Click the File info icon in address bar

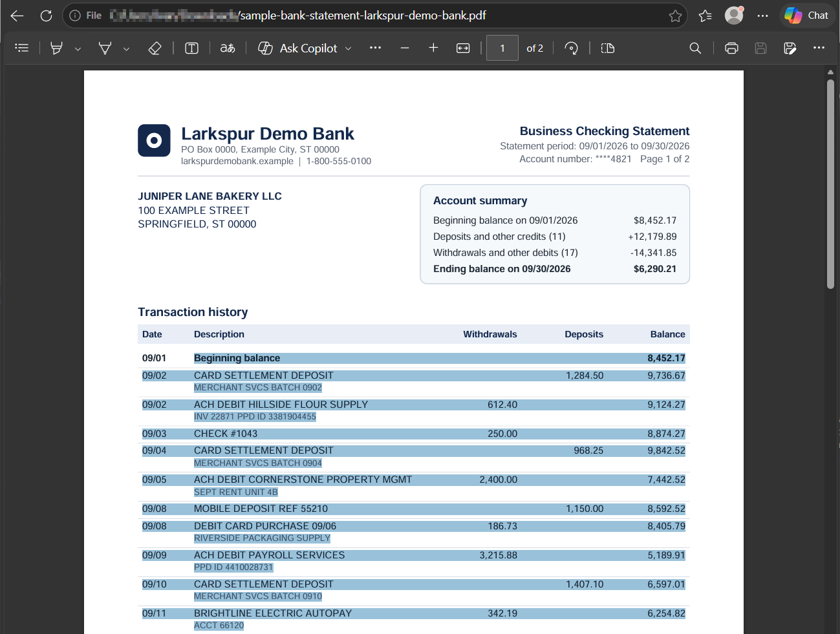coord(75,16)
